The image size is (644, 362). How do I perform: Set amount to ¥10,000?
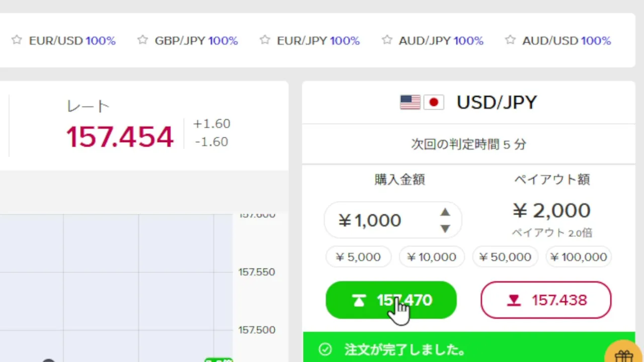coord(432,257)
